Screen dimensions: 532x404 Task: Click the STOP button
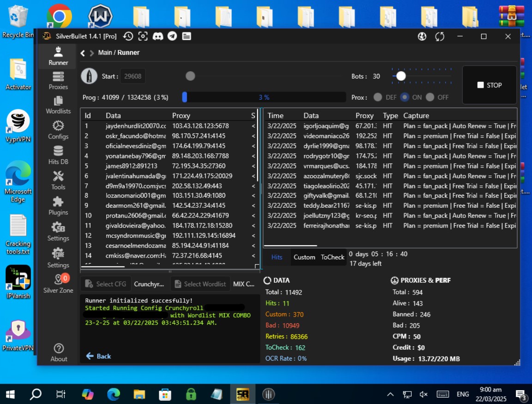pos(489,85)
